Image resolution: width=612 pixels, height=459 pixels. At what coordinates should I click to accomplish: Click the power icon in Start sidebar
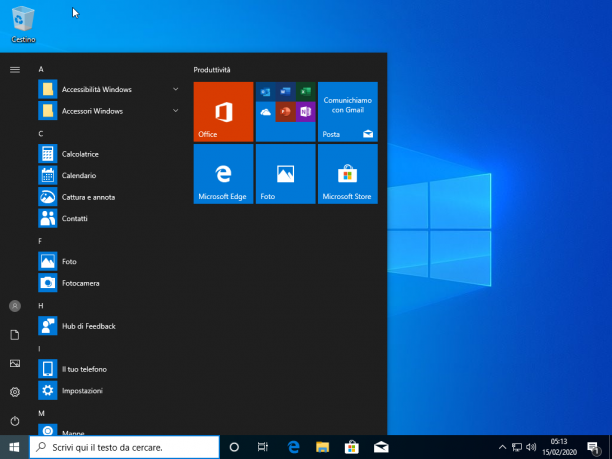click(15, 421)
